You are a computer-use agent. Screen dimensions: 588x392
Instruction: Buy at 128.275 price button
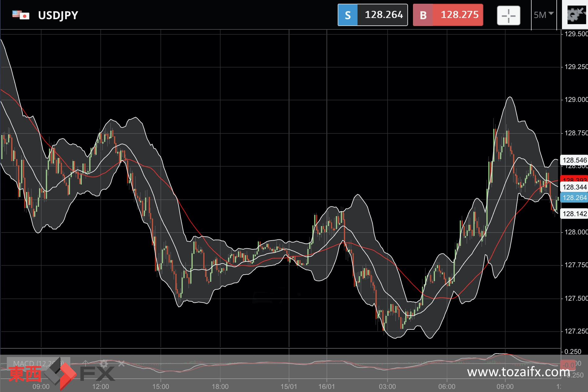coord(448,15)
